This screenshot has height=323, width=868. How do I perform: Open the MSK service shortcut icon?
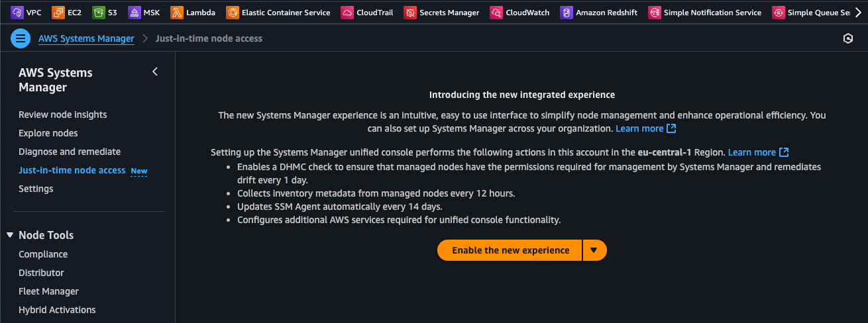[x=135, y=13]
